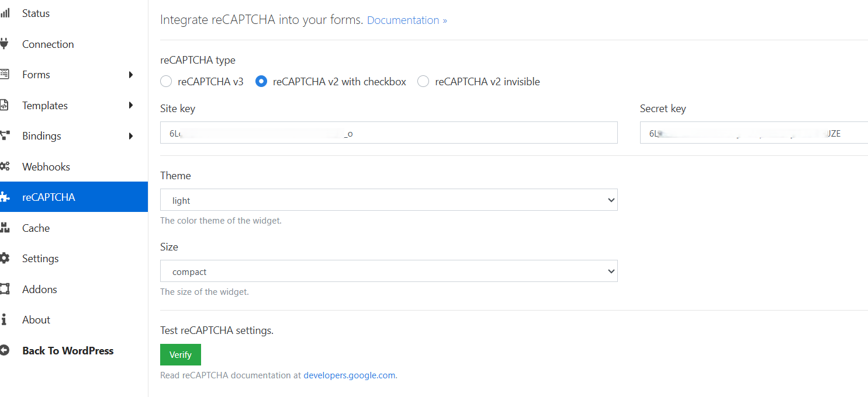The height and width of the screenshot is (397, 868).
Task: Click the Secret key label
Action: pos(663,109)
